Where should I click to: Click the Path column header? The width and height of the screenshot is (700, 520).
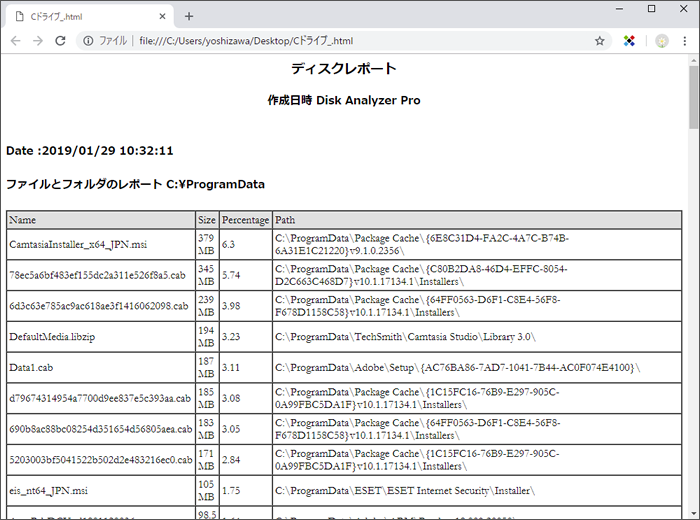[x=477, y=220]
